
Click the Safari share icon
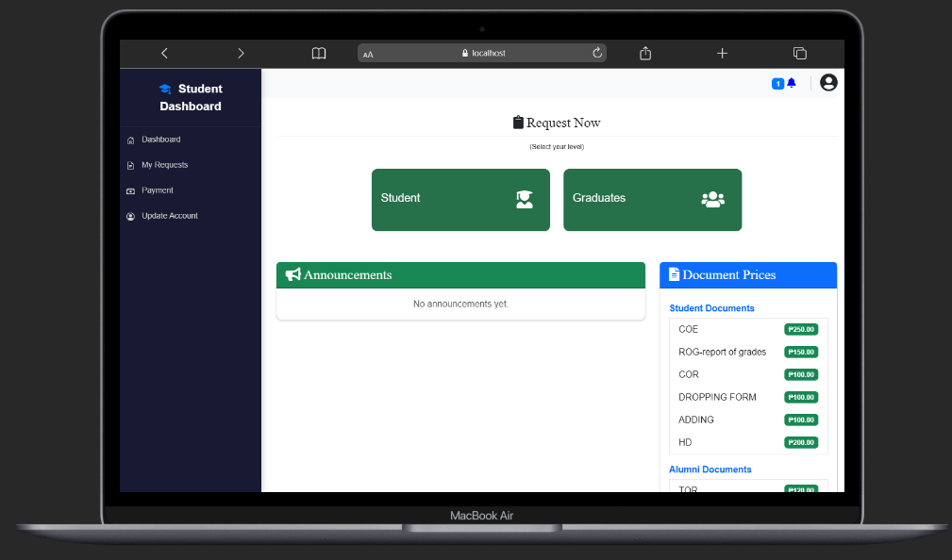click(645, 54)
